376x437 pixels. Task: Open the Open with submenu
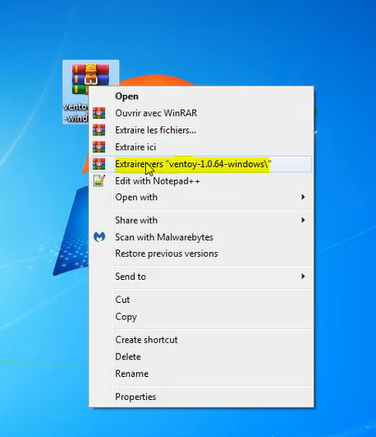coord(201,197)
